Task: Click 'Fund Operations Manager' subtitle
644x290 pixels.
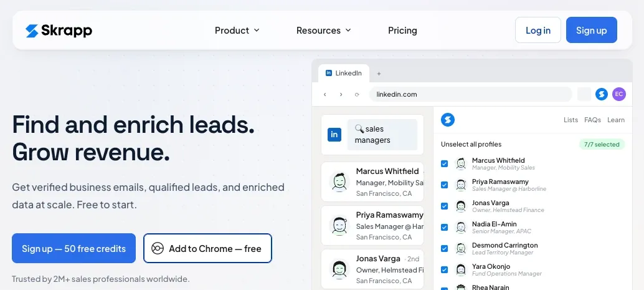Action: [x=507, y=274]
